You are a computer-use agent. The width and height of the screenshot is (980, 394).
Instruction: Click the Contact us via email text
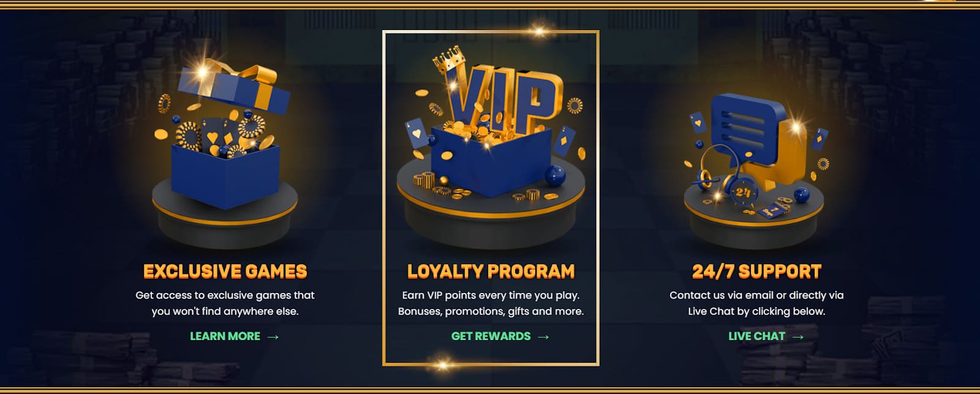(756, 303)
